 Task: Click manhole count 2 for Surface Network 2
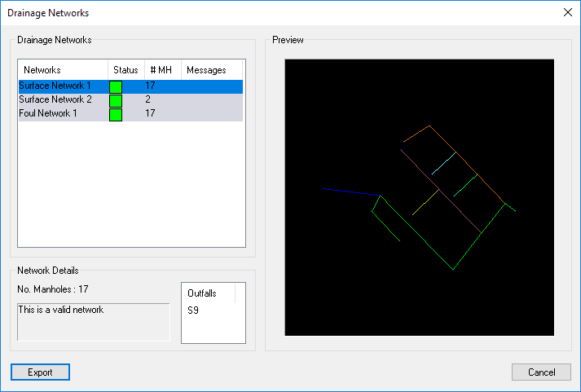pos(148,99)
